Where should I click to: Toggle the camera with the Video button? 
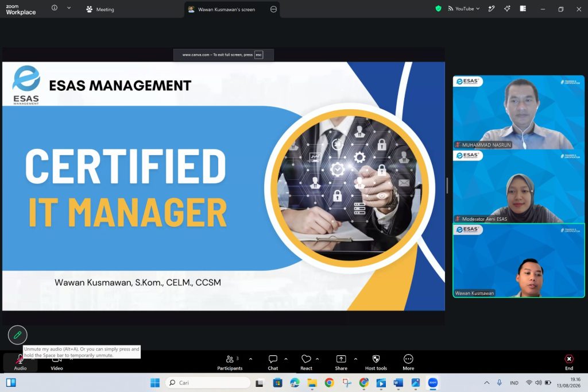click(57, 363)
